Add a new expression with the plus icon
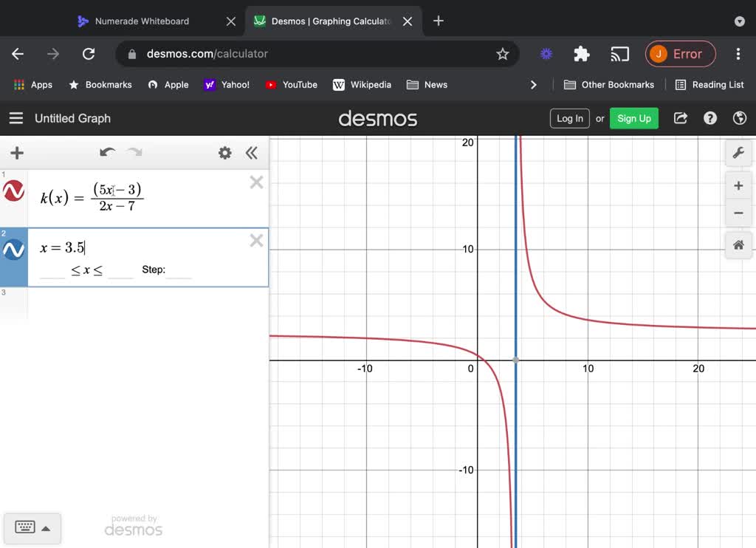The image size is (756, 548). click(16, 153)
